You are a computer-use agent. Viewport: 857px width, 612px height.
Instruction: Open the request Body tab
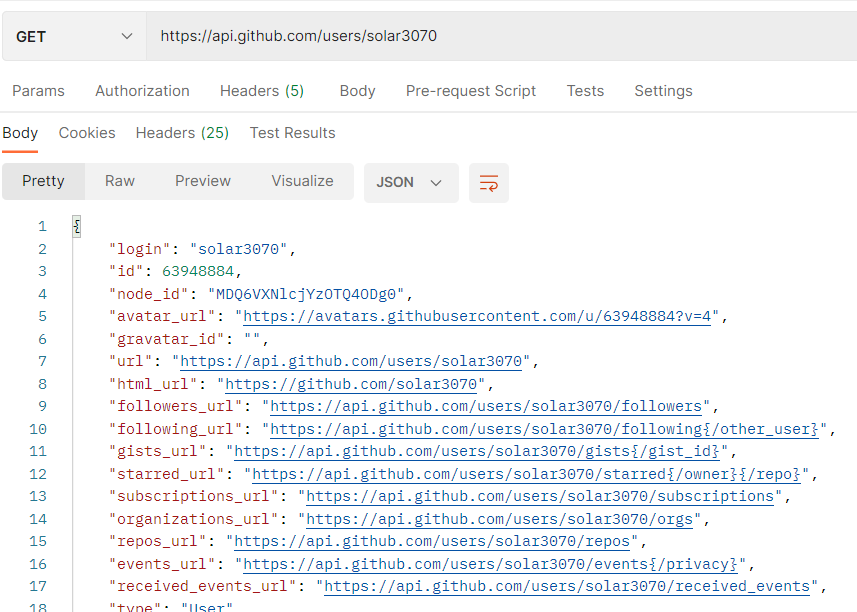(x=357, y=91)
